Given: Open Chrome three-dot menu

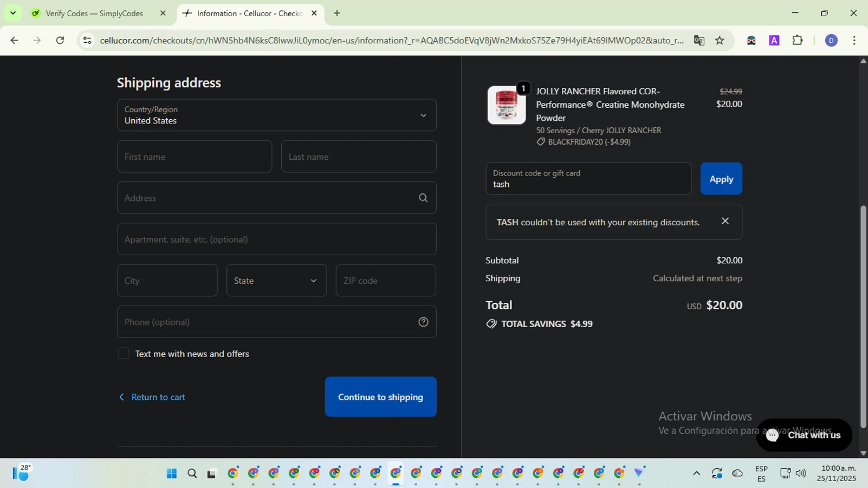Looking at the screenshot, I should click(x=854, y=41).
